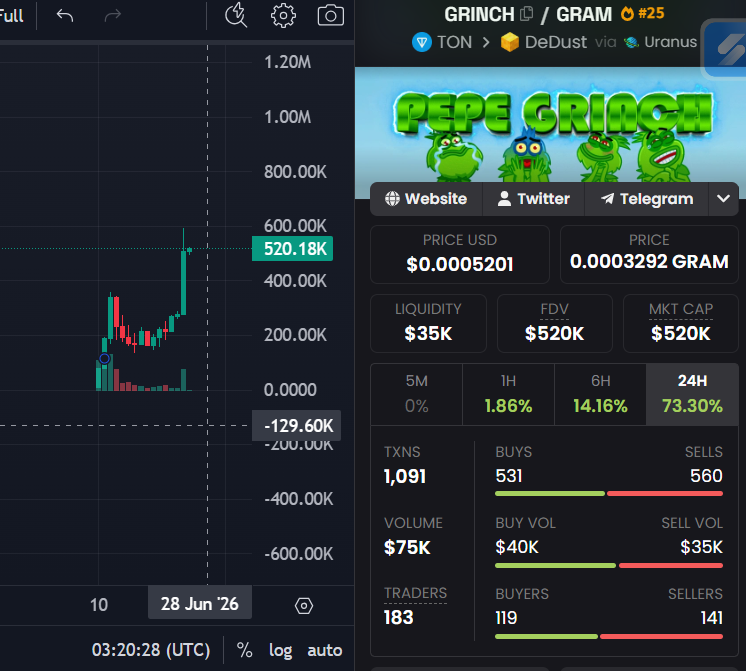Toggle percentage scale mode
The height and width of the screenshot is (671, 746).
click(x=245, y=650)
